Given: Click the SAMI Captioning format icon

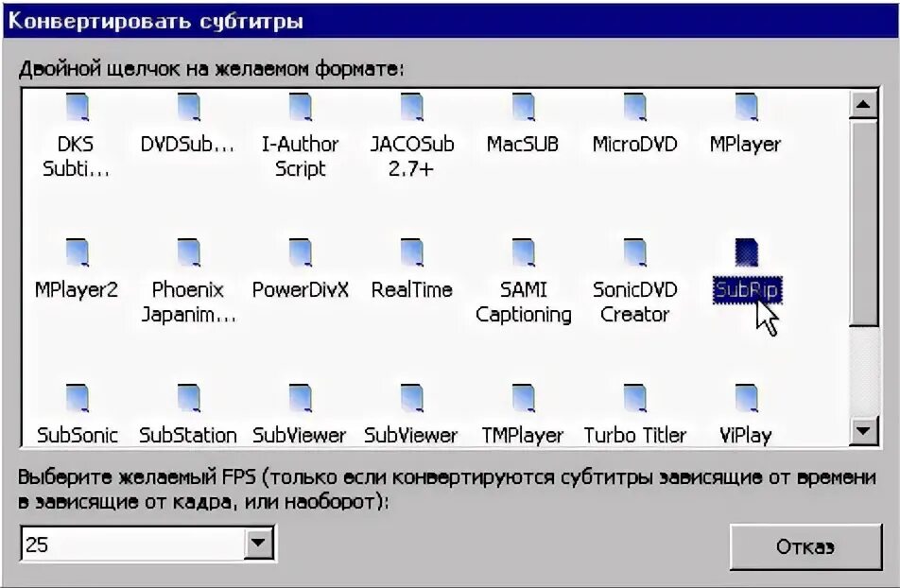Looking at the screenshot, I should tap(523, 252).
